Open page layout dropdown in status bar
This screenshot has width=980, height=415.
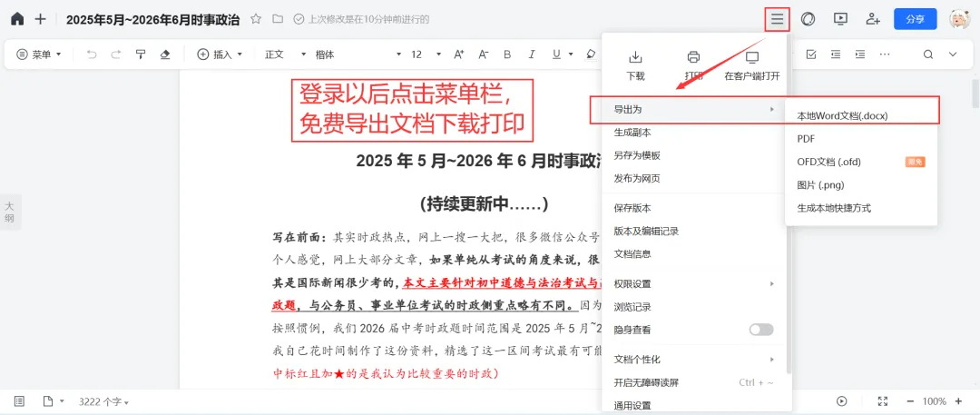pyautogui.click(x=54, y=400)
